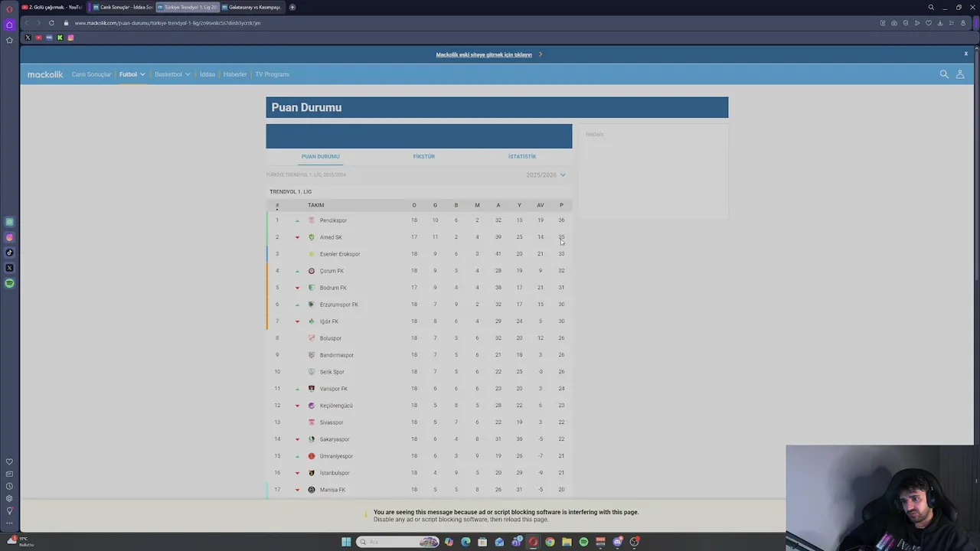Viewport: 980px width, 551px height.
Task: Open the Amed SK team link
Action: [x=331, y=237]
